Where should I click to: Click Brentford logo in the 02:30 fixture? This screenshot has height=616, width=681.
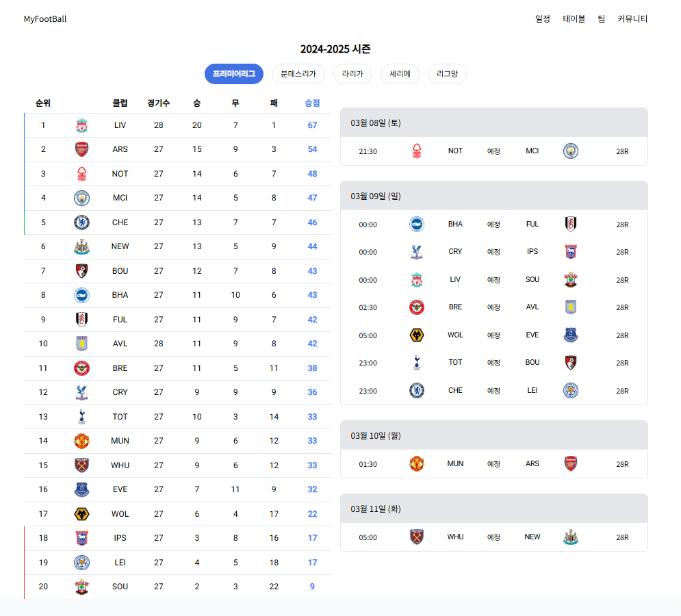pyautogui.click(x=417, y=307)
